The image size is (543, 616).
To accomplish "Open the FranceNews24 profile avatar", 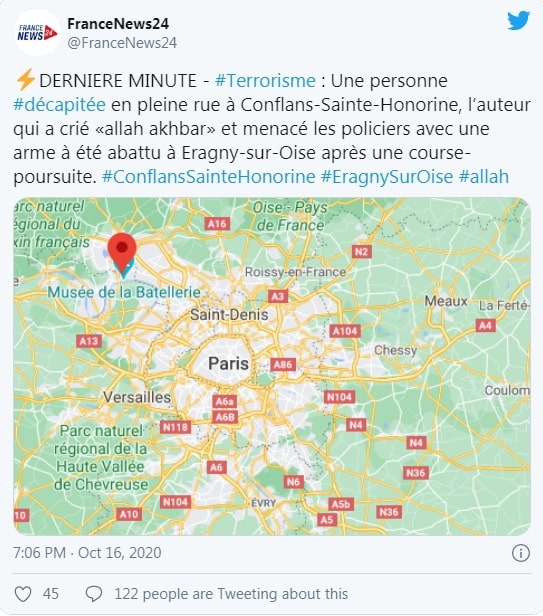I will [x=37, y=33].
